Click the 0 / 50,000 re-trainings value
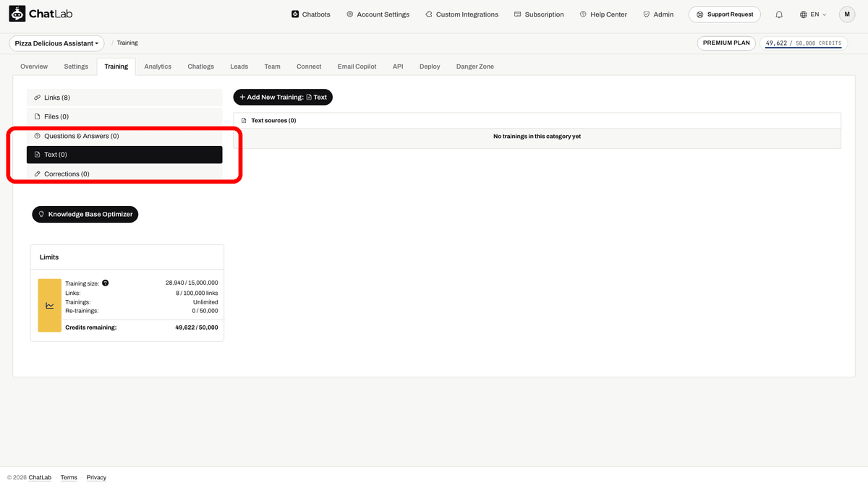Viewport: 868px width, 488px height. (x=205, y=311)
